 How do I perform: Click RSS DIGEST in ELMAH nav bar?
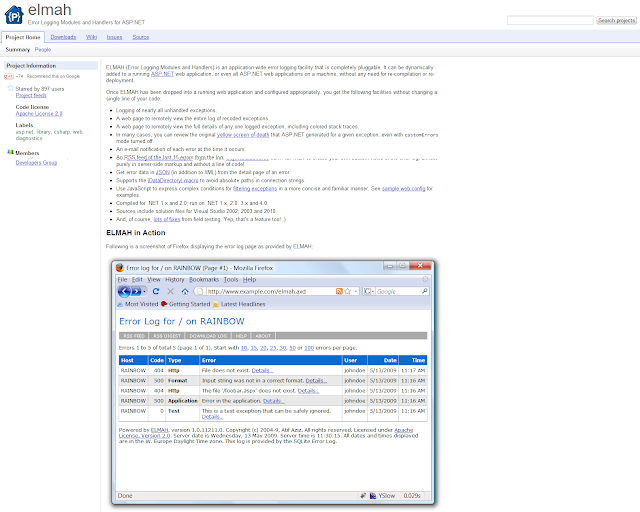point(167,336)
